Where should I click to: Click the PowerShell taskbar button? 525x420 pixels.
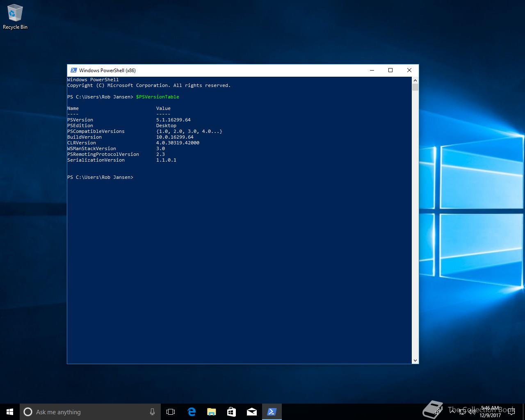point(272,412)
